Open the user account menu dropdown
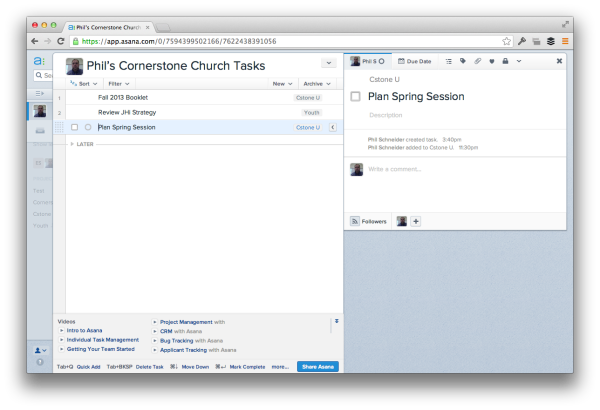The width and height of the screenshot is (600, 410). (41, 350)
